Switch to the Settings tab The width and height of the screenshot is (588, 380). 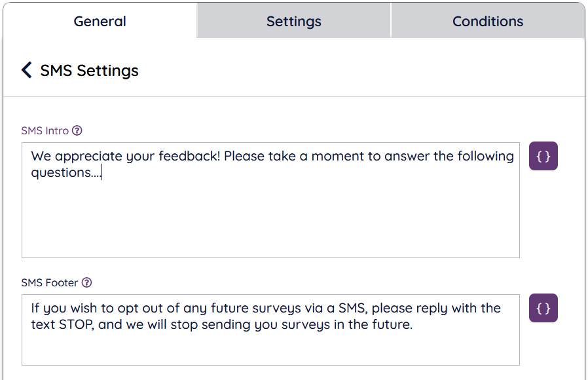tap(293, 21)
